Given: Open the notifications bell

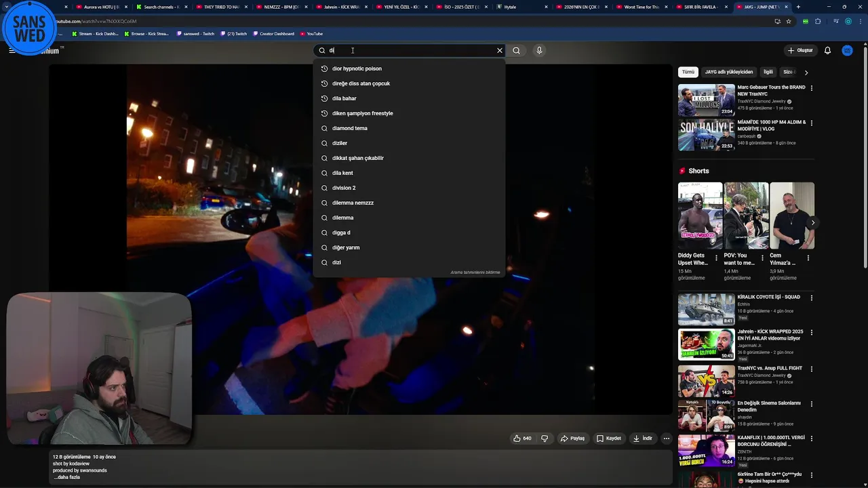Looking at the screenshot, I should pos(827,50).
